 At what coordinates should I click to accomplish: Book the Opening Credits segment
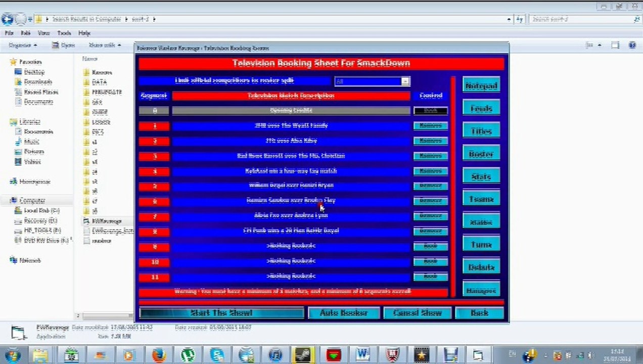coord(430,110)
